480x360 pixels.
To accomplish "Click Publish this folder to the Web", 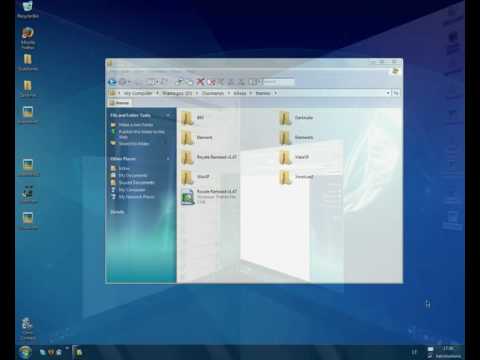I will pos(138,134).
